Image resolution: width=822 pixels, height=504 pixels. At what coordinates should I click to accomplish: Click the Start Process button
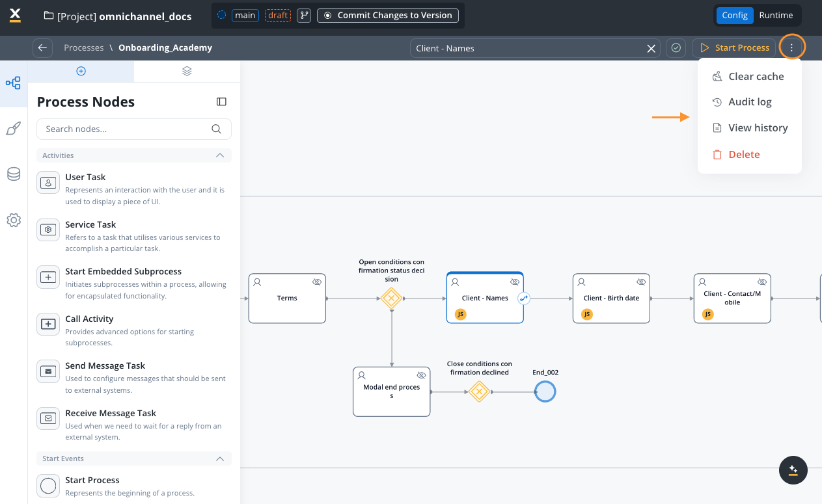[x=733, y=48]
